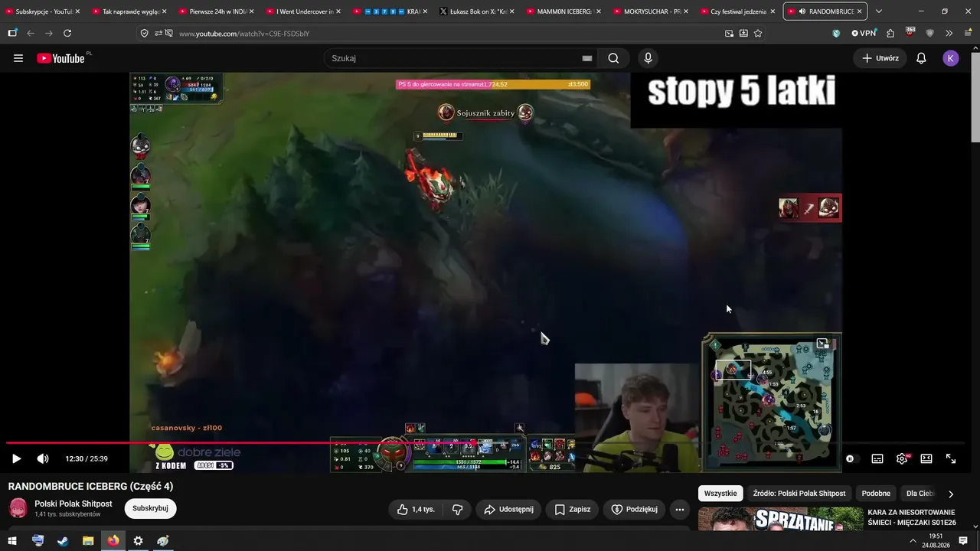The height and width of the screenshot is (551, 980).
Task: Open File Explorer from the taskbar
Action: pos(88,541)
